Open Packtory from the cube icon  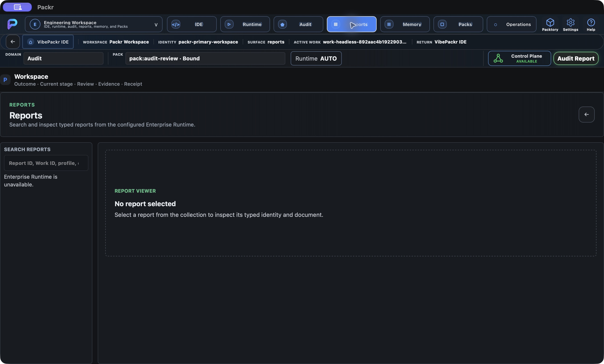coord(550,25)
